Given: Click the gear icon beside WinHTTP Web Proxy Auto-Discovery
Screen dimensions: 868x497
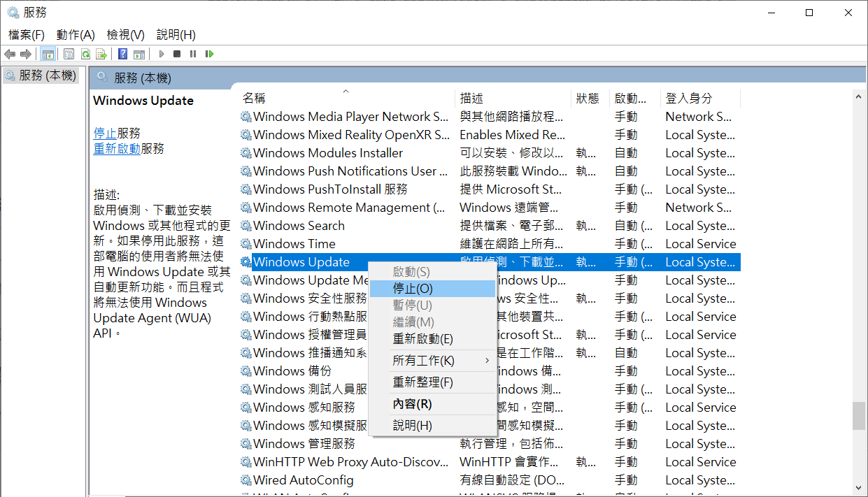Looking at the screenshot, I should point(246,462).
